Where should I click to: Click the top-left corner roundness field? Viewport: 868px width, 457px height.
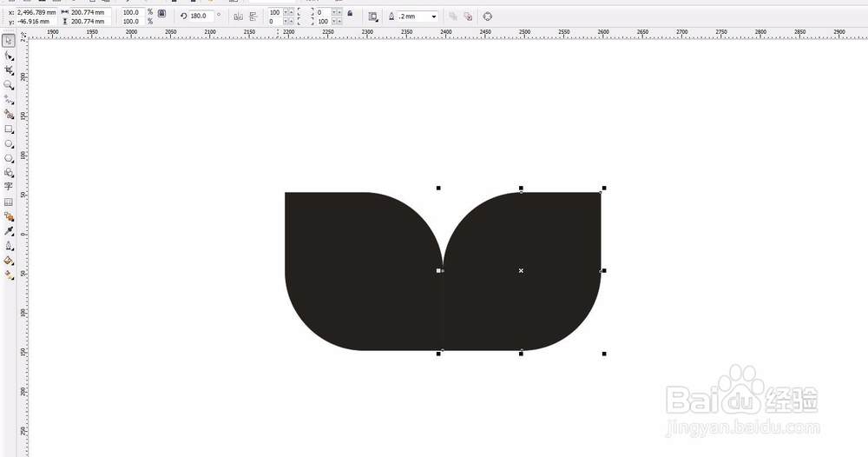point(275,12)
